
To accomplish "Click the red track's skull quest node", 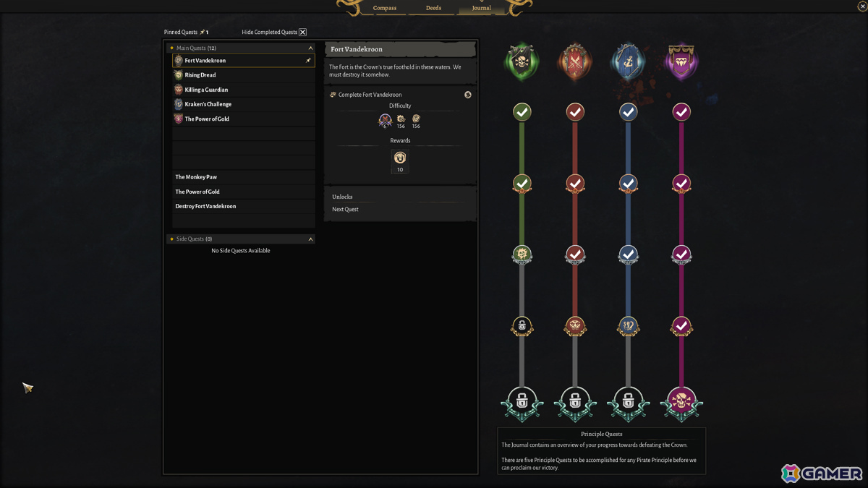I will pos(575,326).
